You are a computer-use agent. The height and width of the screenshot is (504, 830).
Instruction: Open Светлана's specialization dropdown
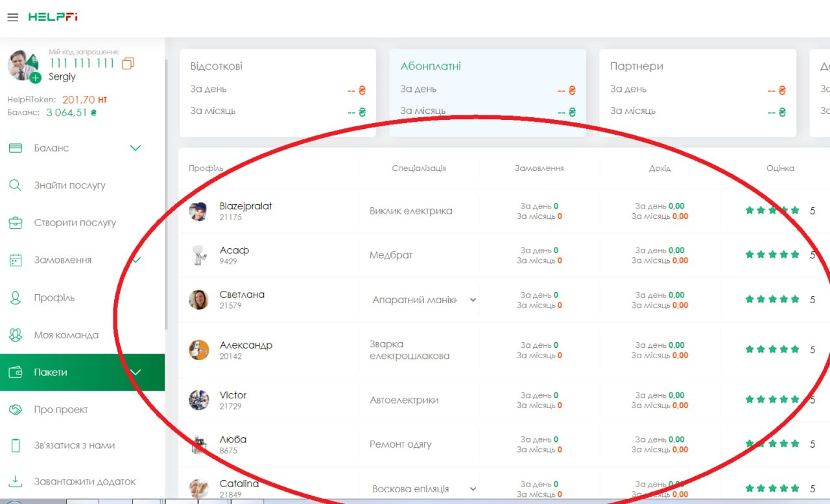point(473,300)
